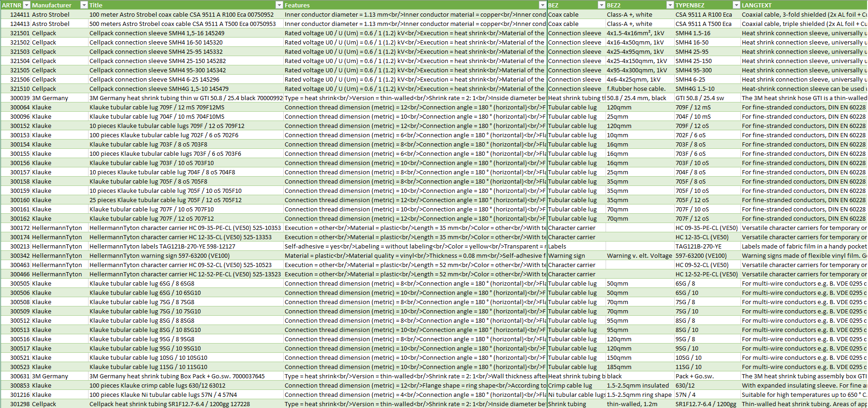Click BEZ2 cell '185qmm'
The width and height of the screenshot is (868, 408).
tap(640, 367)
